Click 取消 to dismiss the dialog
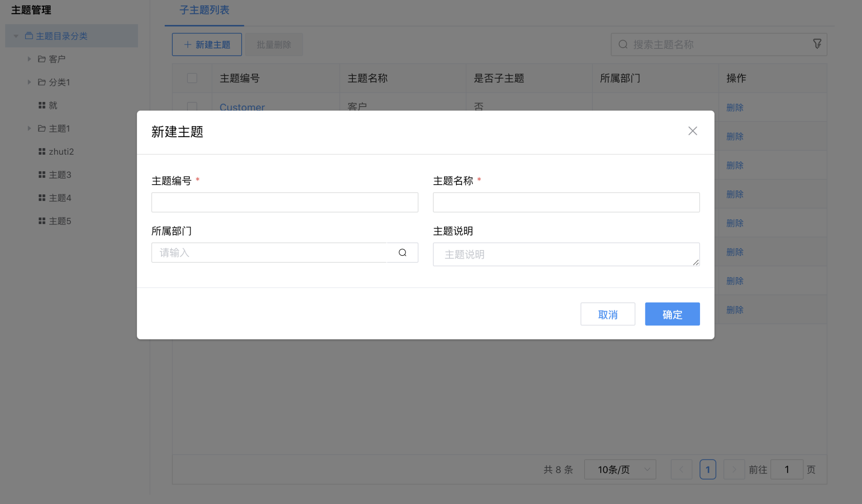This screenshot has height=504, width=862. click(x=607, y=314)
